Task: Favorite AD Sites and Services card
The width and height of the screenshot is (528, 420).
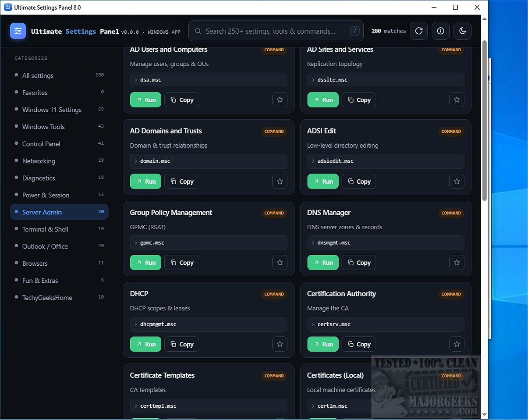Action: click(x=457, y=100)
